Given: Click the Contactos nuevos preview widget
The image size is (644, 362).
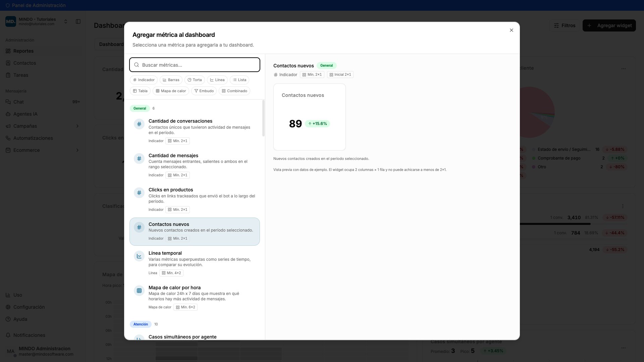Looking at the screenshot, I should (x=309, y=117).
